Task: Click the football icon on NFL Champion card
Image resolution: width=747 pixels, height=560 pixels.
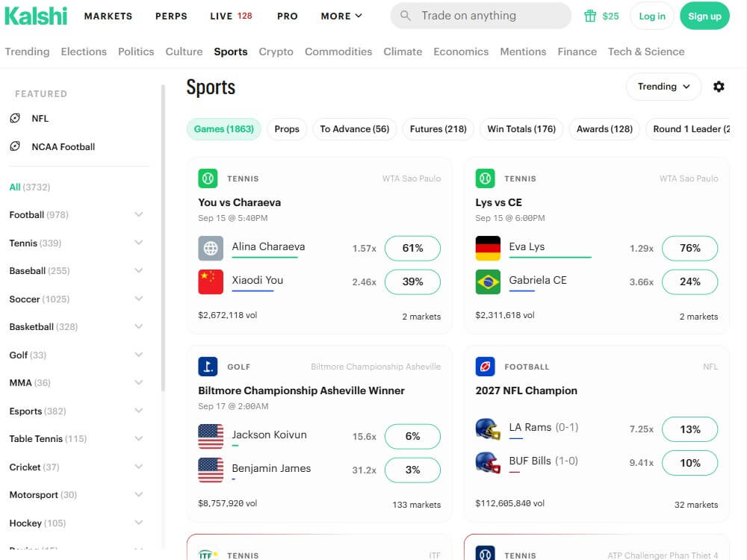Action: coord(485,367)
